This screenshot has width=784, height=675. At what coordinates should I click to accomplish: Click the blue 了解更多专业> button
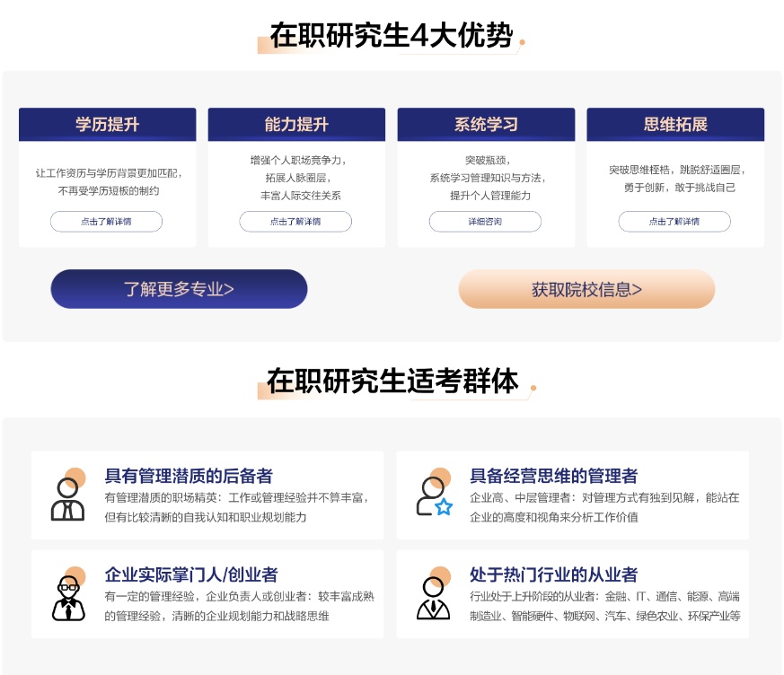coord(179,289)
